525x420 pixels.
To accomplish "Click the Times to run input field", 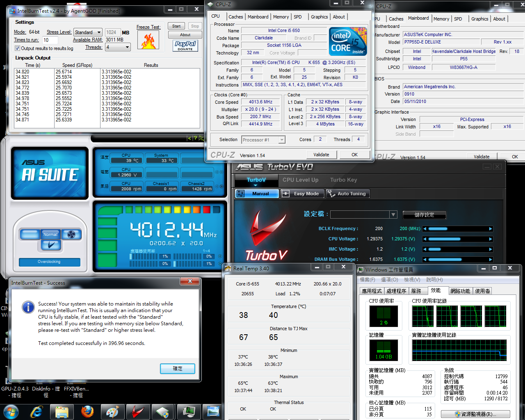I will tap(50, 40).
